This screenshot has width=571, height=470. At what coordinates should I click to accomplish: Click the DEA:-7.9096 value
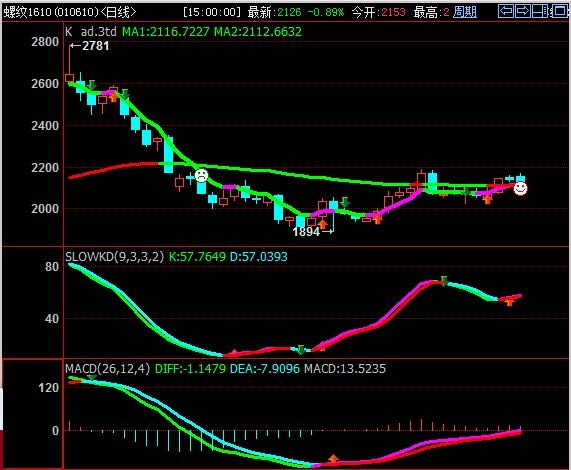pyautogui.click(x=265, y=369)
